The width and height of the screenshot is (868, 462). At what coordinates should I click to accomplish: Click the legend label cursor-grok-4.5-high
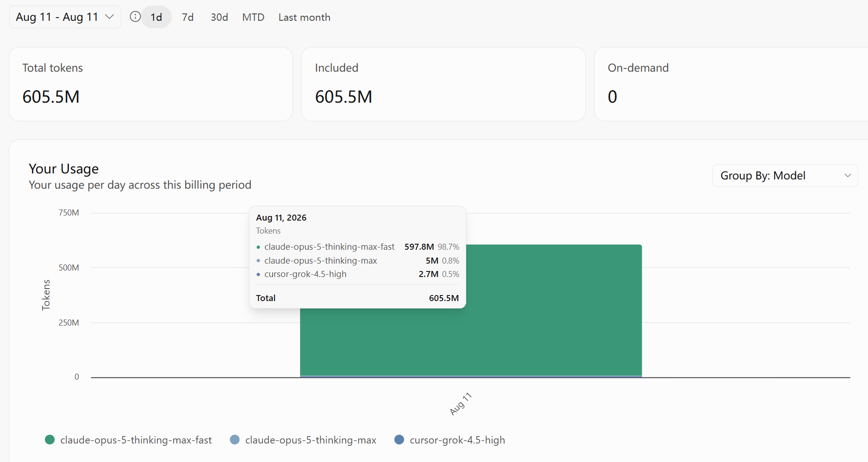(x=457, y=440)
